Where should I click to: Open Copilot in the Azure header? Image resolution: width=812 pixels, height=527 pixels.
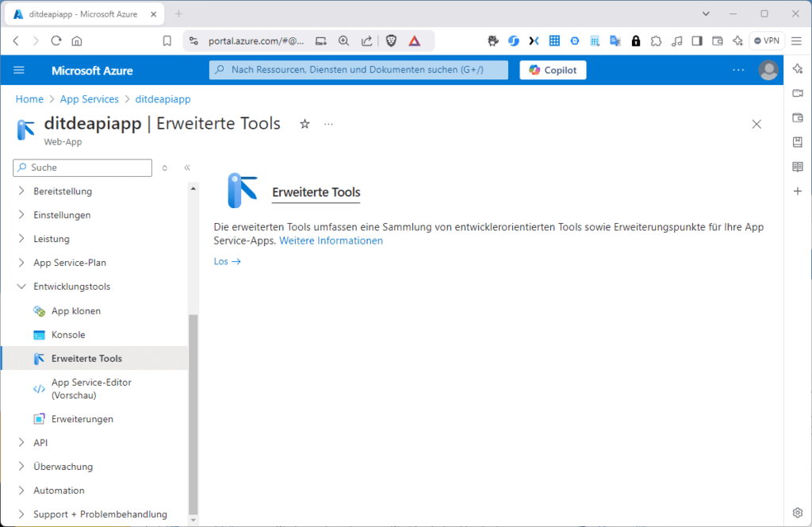pos(553,70)
